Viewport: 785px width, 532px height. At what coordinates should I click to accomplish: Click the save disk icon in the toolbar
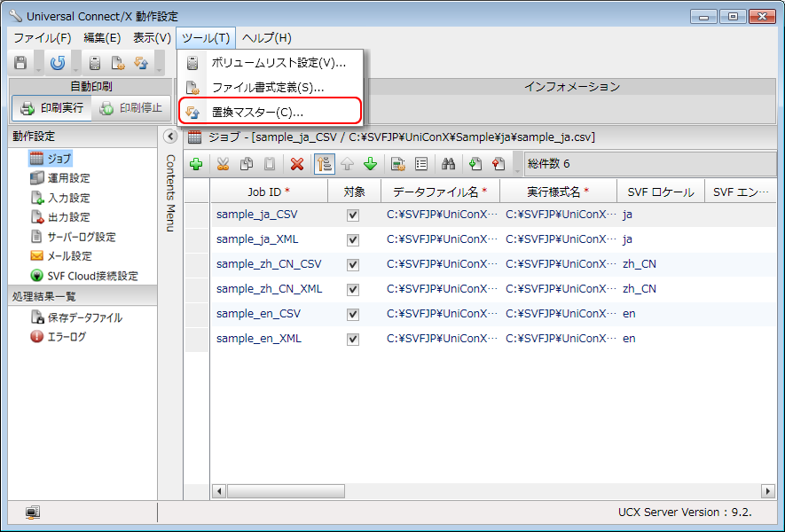point(20,63)
